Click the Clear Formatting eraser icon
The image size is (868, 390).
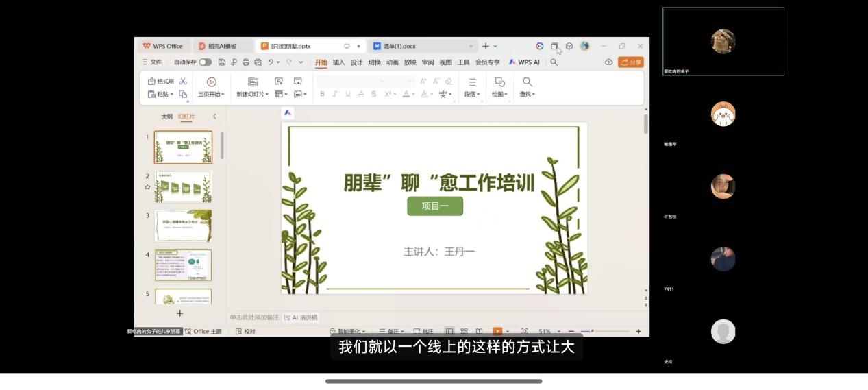pyautogui.click(x=448, y=81)
